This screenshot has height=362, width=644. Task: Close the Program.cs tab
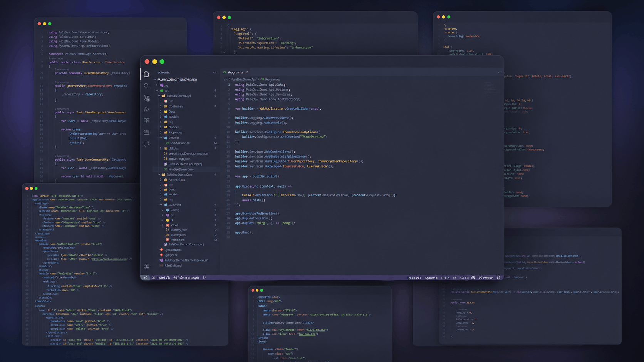[247, 72]
